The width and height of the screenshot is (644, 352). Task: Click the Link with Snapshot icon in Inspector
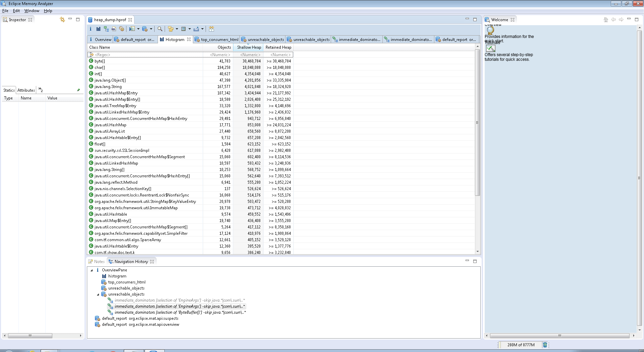click(x=62, y=19)
